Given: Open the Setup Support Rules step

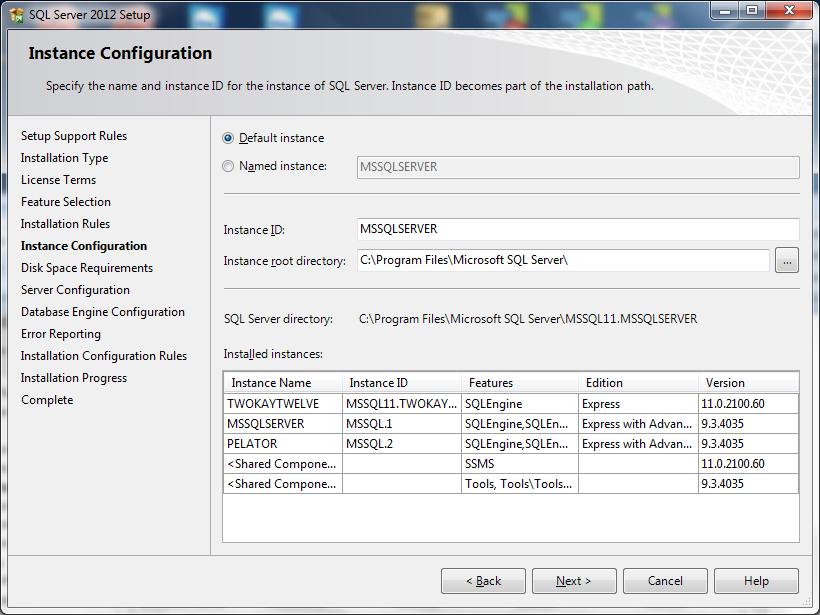Looking at the screenshot, I should point(74,136).
